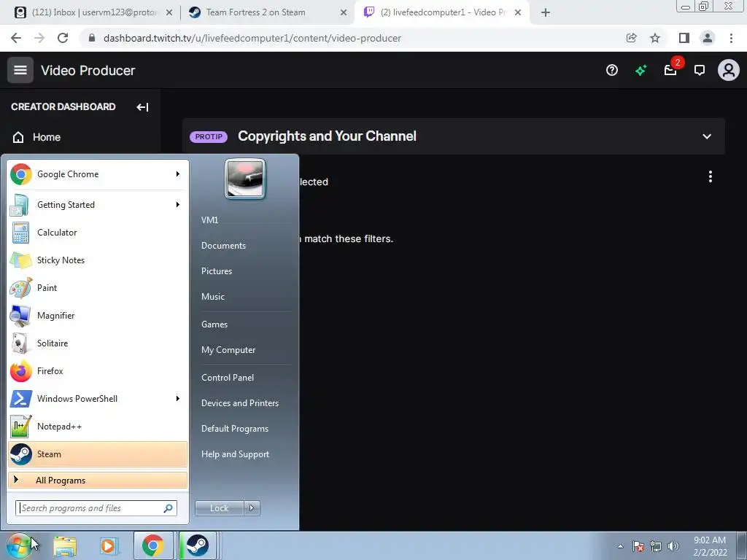Open Windows Media Player taskbar icon

pyautogui.click(x=108, y=545)
